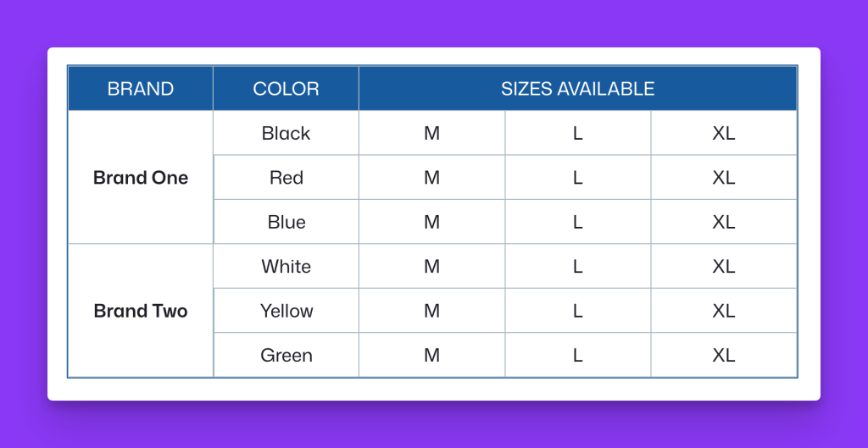Select size M in the White row
The height and width of the screenshot is (448, 868).
[x=431, y=266]
